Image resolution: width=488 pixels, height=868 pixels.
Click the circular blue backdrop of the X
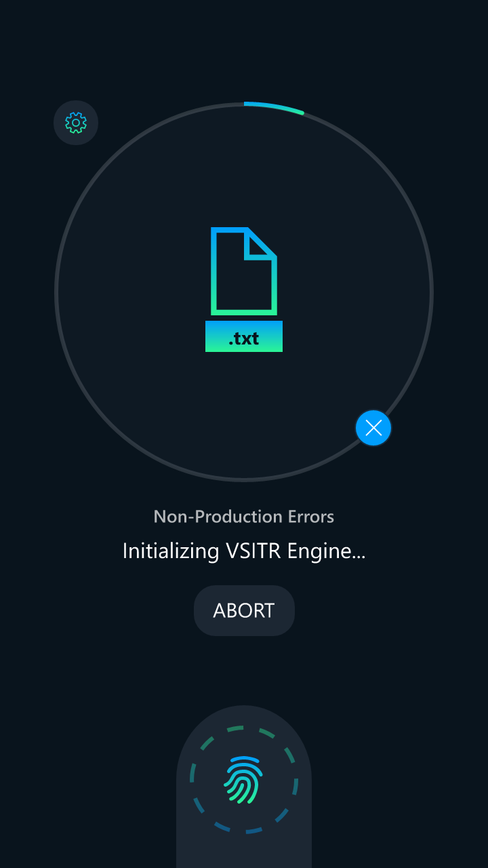point(385,437)
